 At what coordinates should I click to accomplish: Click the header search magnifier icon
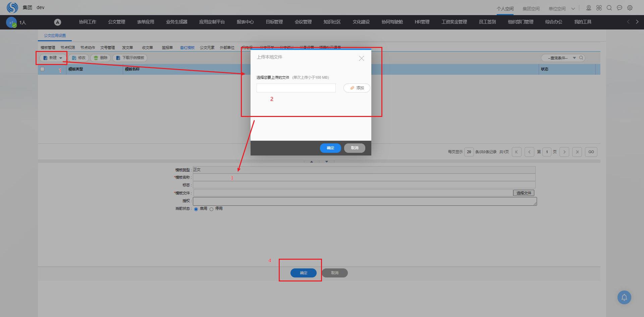[609, 8]
